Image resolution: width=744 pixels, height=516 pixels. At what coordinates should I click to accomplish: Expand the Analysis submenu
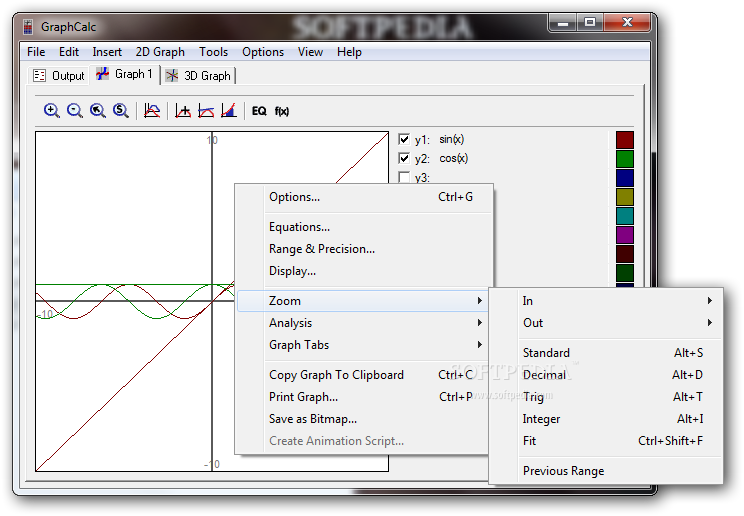362,323
